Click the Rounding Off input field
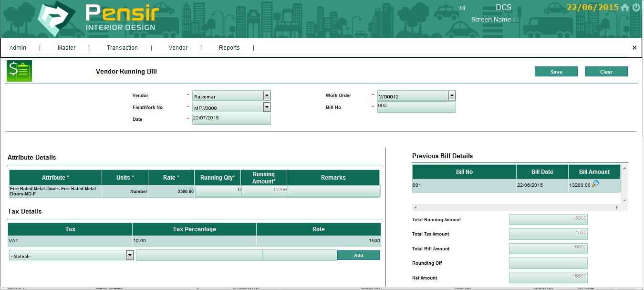The image size is (644, 290). click(x=548, y=263)
